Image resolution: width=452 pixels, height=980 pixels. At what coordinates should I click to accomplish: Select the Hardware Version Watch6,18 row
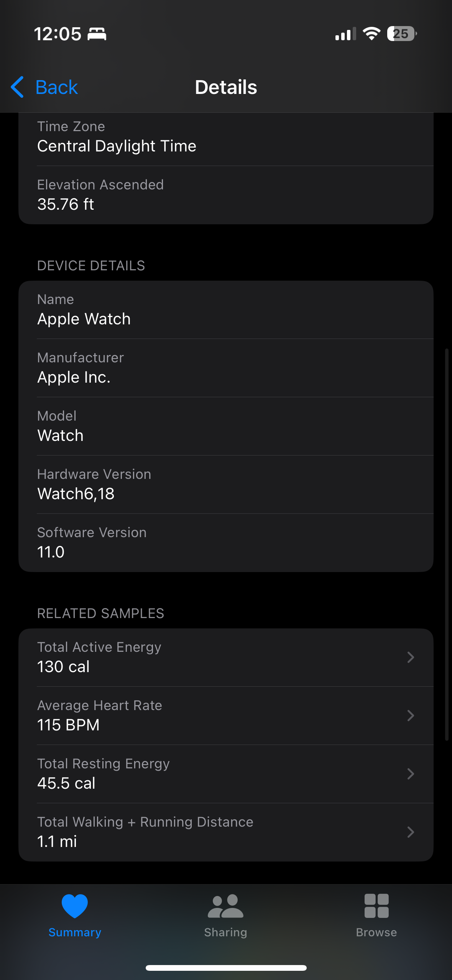click(226, 484)
